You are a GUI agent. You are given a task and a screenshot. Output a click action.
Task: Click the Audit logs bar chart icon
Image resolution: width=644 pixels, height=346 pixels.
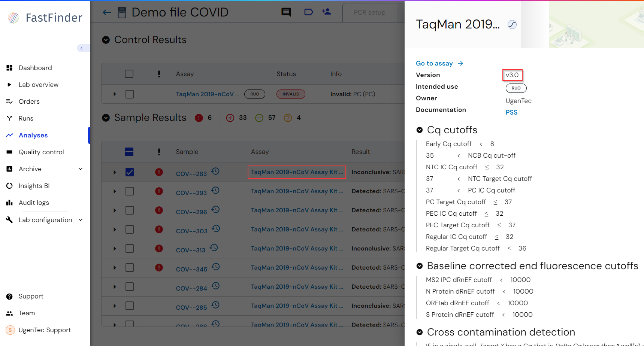click(9, 203)
